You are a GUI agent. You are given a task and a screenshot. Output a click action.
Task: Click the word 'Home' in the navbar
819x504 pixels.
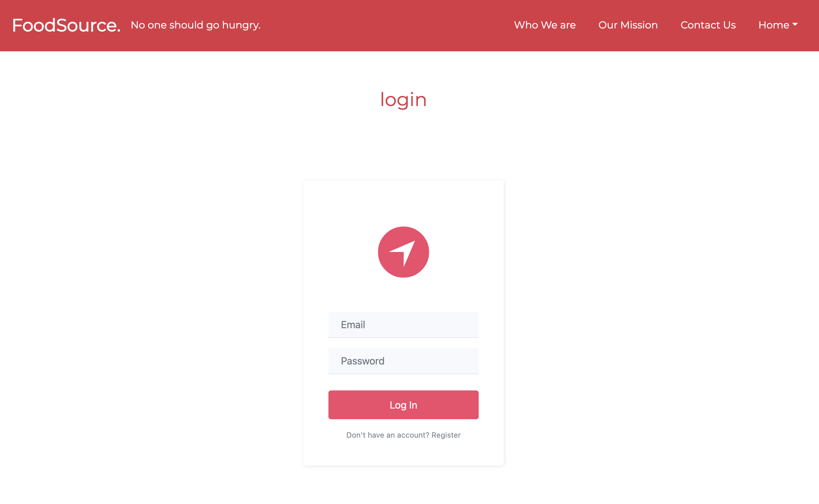point(774,25)
